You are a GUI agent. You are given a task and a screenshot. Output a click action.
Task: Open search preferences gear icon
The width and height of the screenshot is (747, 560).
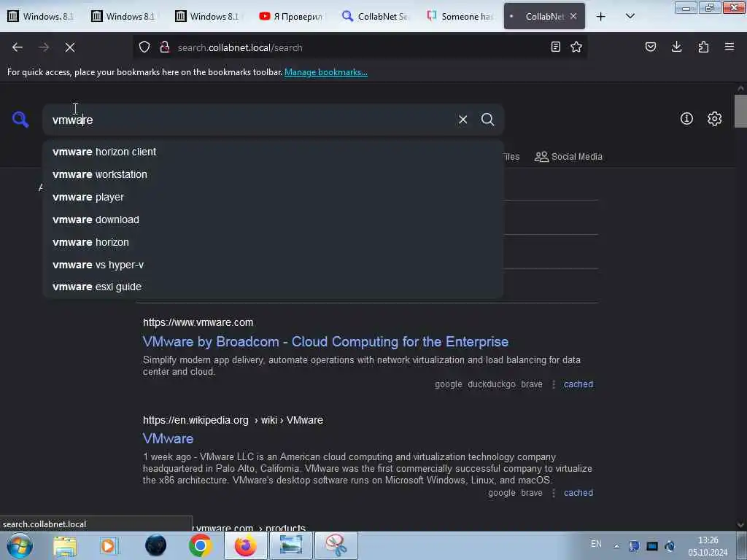(714, 119)
